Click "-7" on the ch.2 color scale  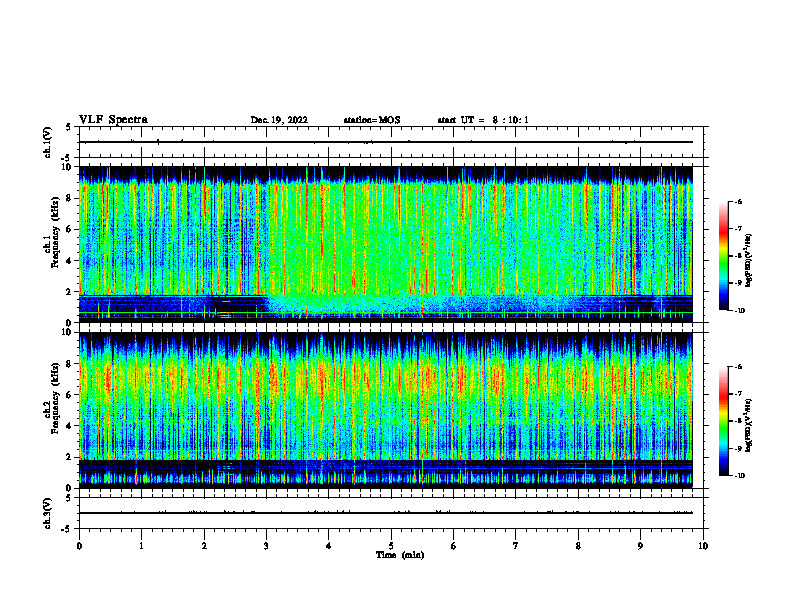[738, 394]
